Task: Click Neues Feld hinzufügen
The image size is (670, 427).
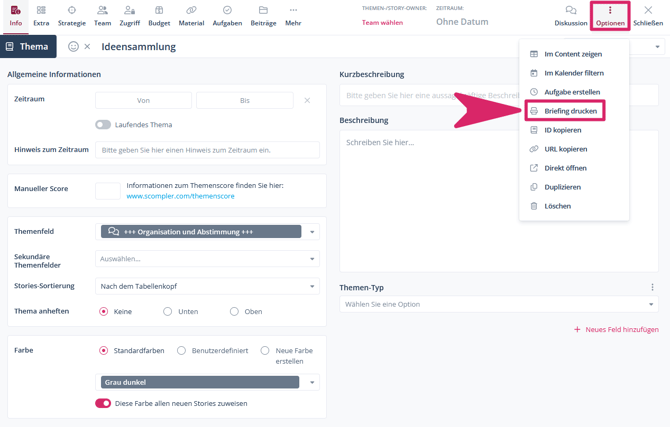Action: pyautogui.click(x=616, y=329)
